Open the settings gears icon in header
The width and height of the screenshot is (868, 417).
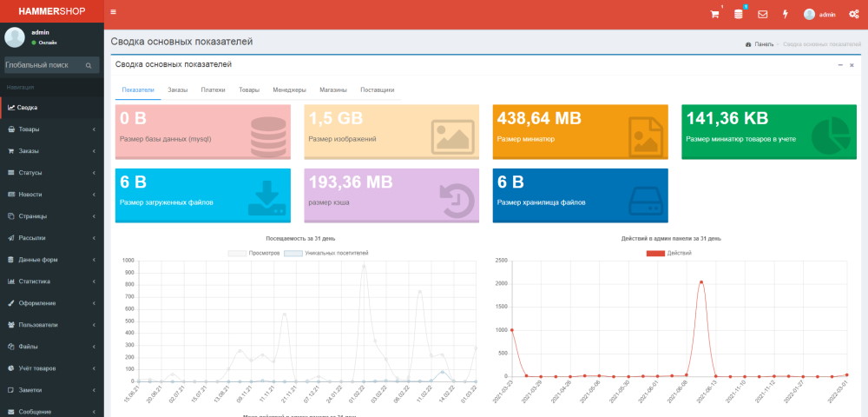(853, 15)
